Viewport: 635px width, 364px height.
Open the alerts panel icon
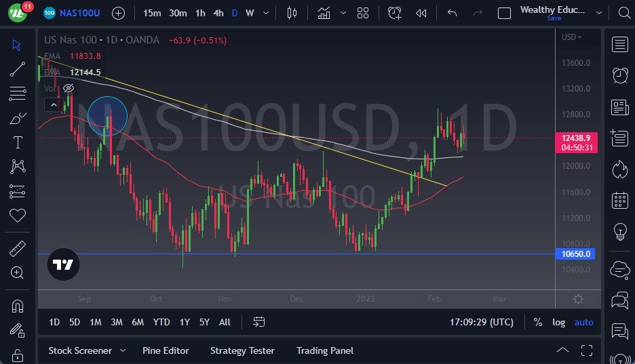coord(619,75)
